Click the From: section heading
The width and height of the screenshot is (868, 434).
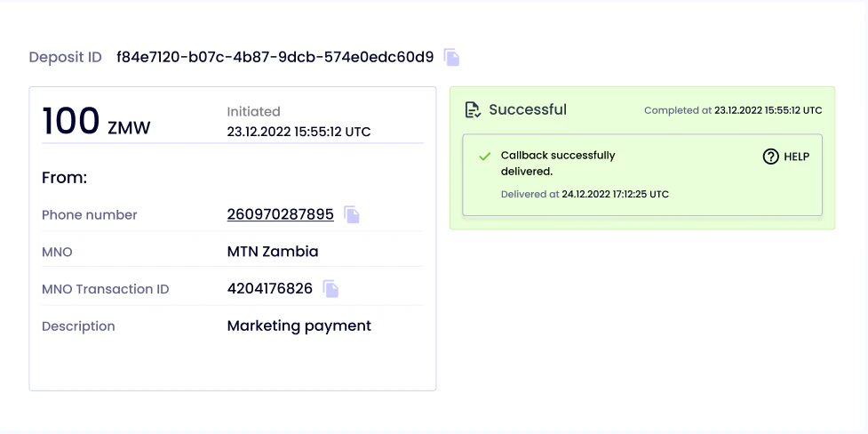coord(65,178)
